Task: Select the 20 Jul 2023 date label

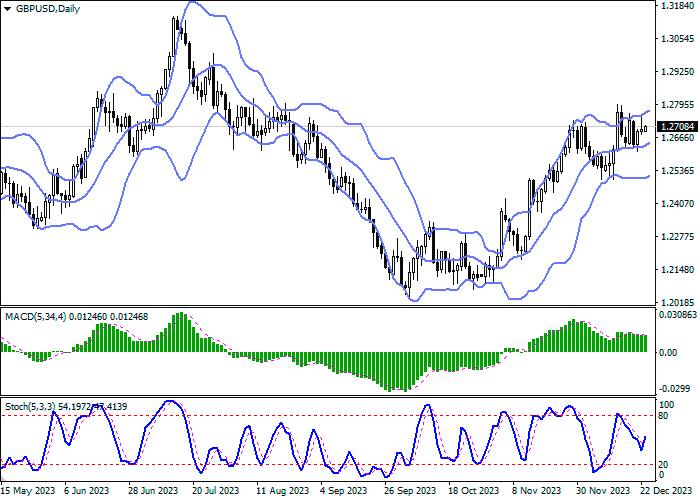Action: pos(218,490)
